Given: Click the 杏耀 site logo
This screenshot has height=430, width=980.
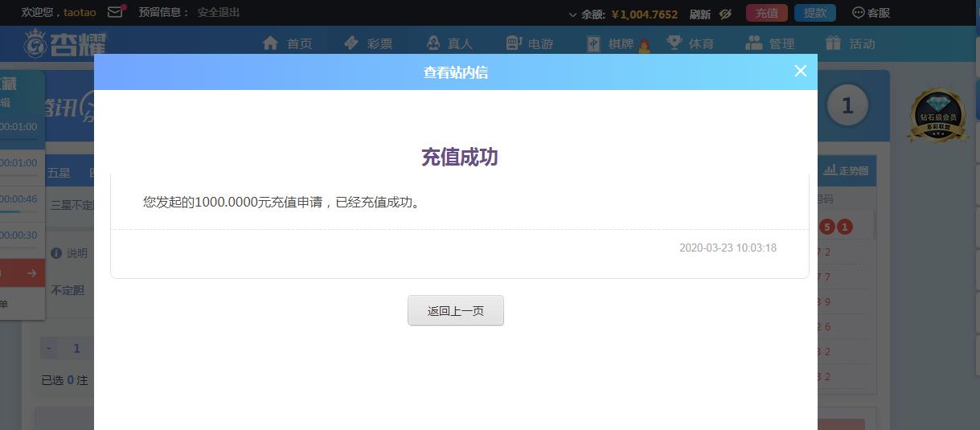Looking at the screenshot, I should tap(65, 43).
